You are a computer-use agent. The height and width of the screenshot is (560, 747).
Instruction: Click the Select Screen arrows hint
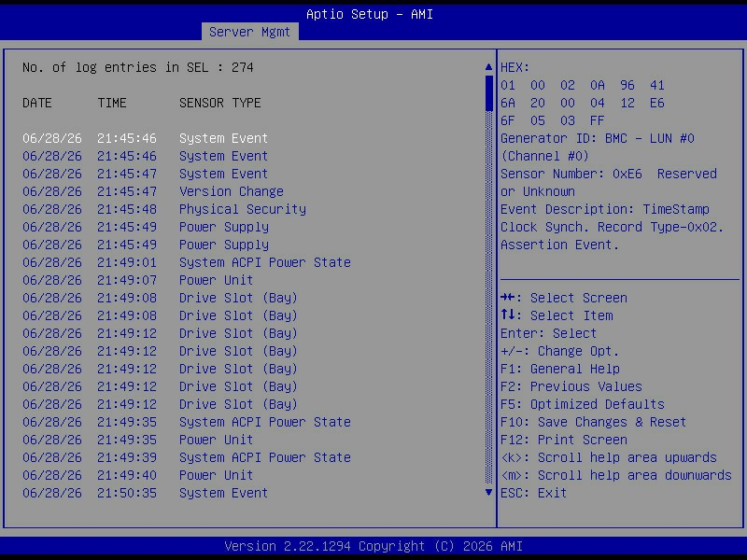pos(564,298)
